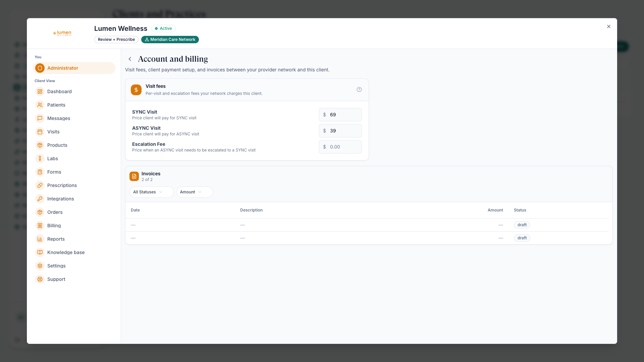Click the Reports label in sidebar
Viewport: 644px width, 362px height.
point(56,239)
